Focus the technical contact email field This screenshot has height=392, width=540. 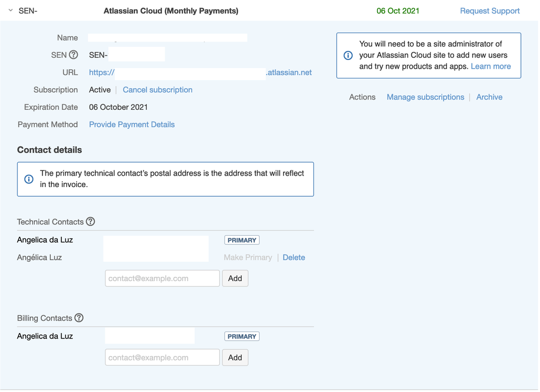pos(162,278)
